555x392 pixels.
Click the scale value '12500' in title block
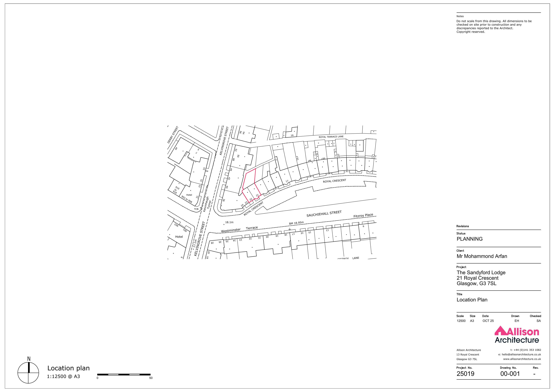coord(461,321)
